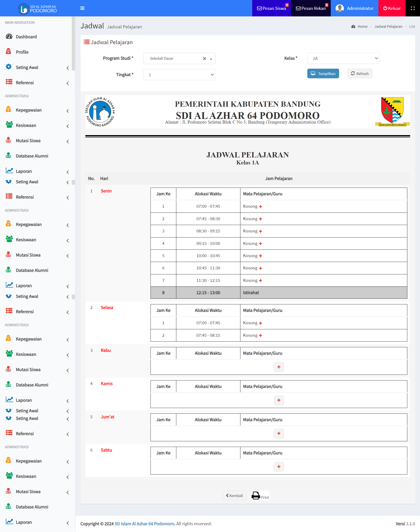Image resolution: width=420 pixels, height=532 pixels.
Task: Click the Kembali button
Action: pos(234,496)
